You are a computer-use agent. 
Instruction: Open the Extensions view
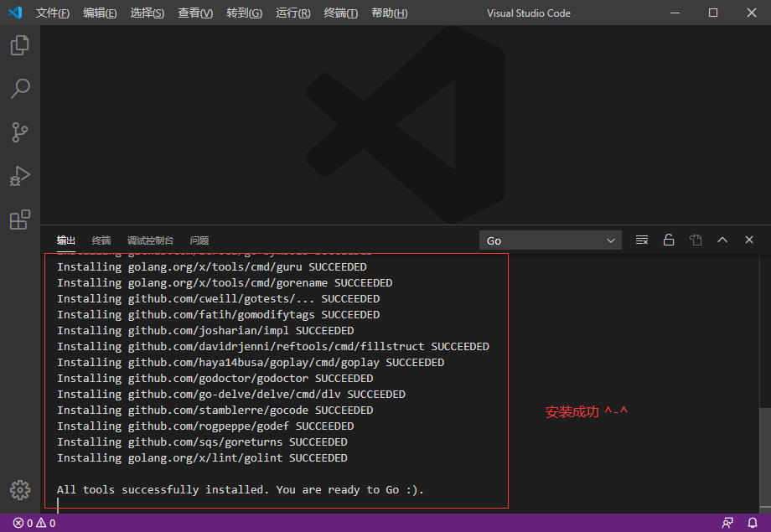click(20, 220)
